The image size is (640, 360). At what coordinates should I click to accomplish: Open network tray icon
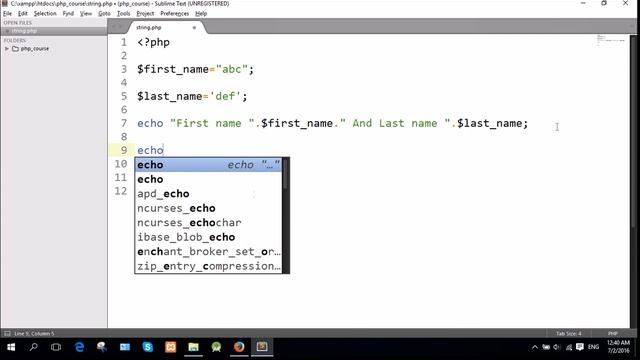pos(569,347)
